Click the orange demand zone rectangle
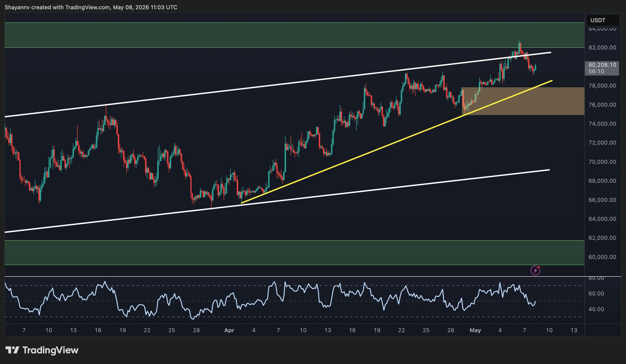 coord(523,101)
